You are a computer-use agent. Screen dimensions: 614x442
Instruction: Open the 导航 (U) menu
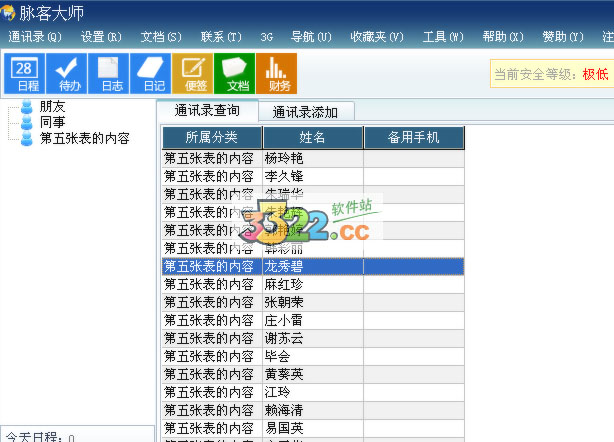tap(311, 37)
